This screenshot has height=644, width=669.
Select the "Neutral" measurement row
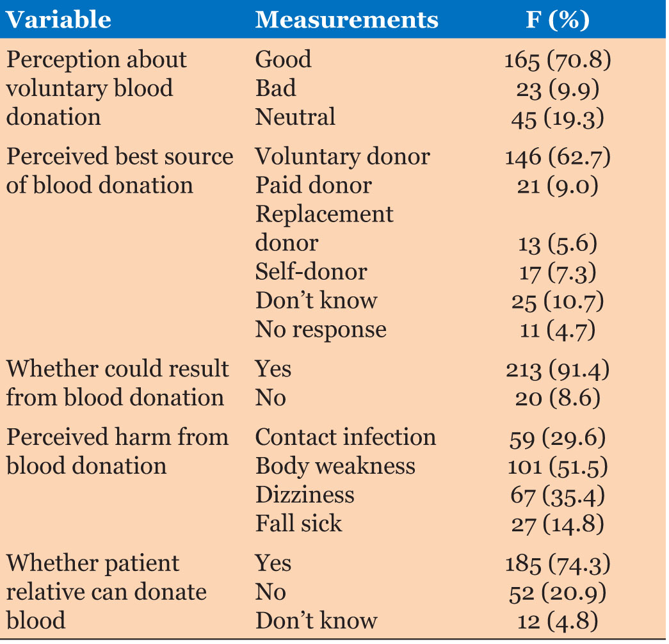[x=295, y=117]
